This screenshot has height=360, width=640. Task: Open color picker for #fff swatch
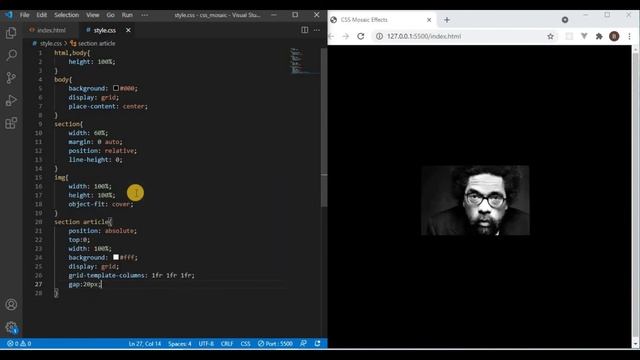116,257
